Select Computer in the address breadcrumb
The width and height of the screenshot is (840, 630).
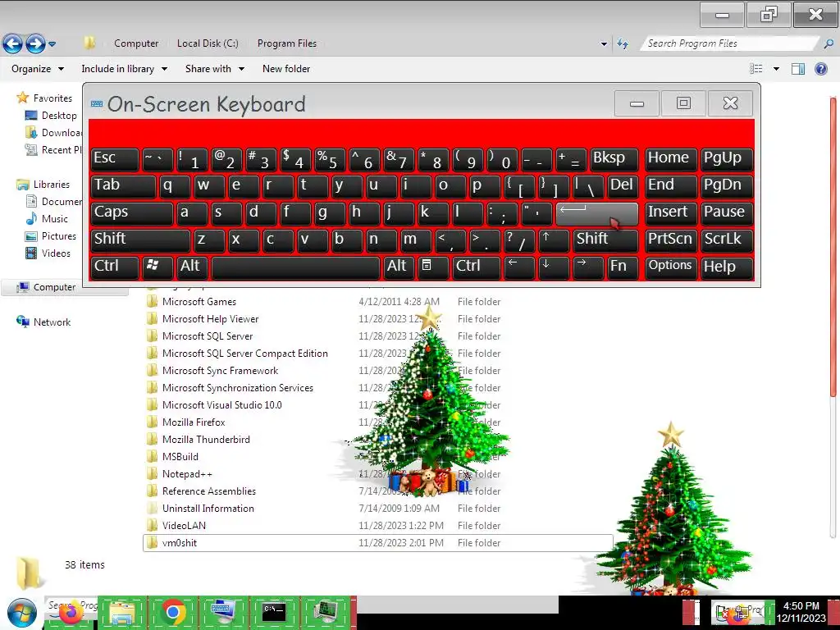click(x=136, y=43)
